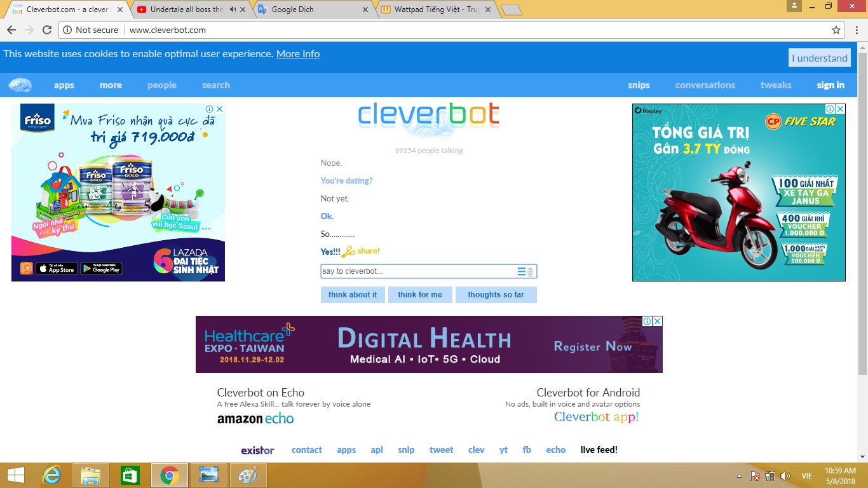The image size is (868, 488).
Task: Open the amazon echo link
Action: (x=255, y=418)
